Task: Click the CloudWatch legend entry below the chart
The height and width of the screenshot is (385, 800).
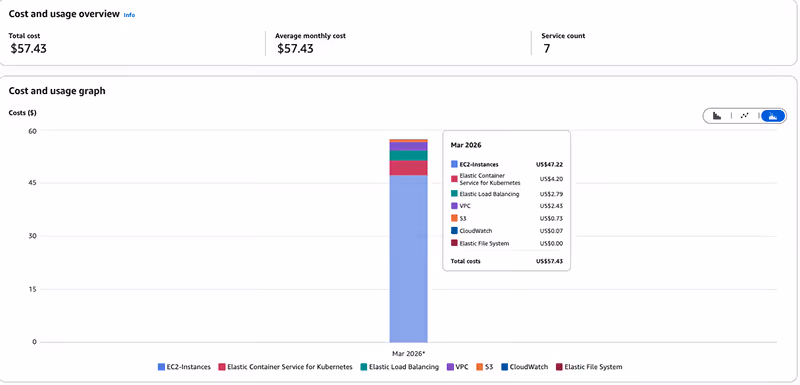Action: click(x=524, y=367)
